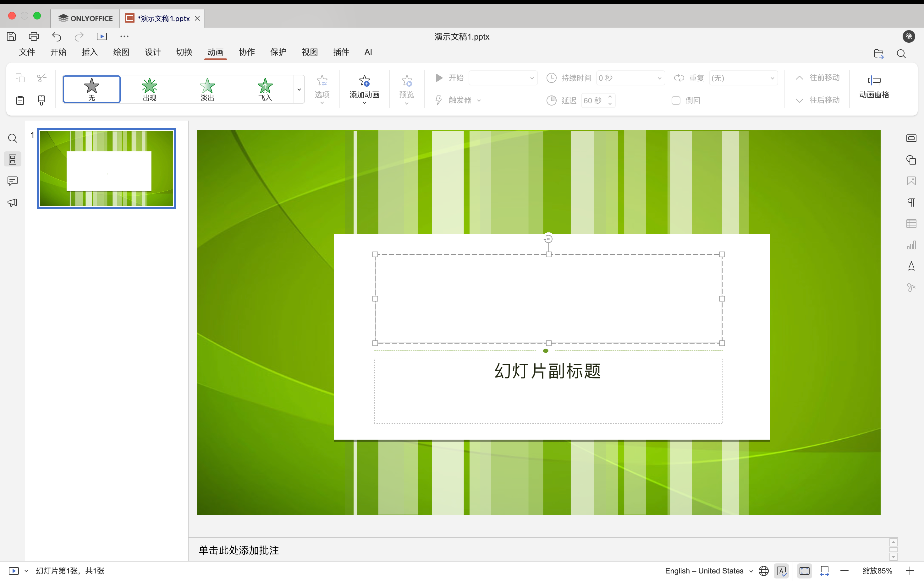924x581 pixels.
Task: Open the spell checking icon in the status bar
Action: (x=781, y=571)
